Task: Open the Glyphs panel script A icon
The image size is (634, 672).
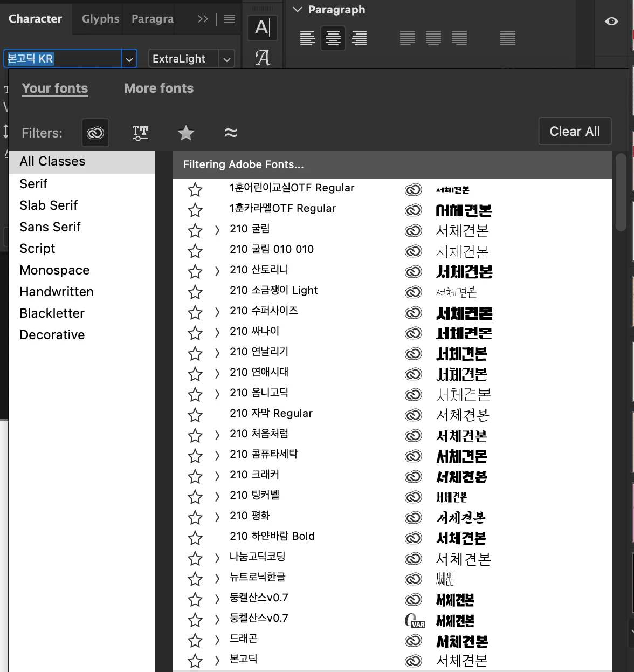Action: (263, 57)
